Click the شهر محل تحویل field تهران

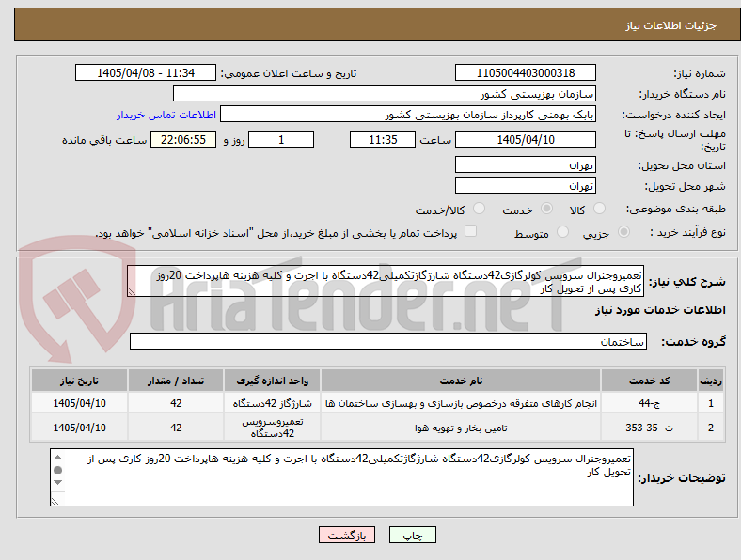tap(525, 185)
